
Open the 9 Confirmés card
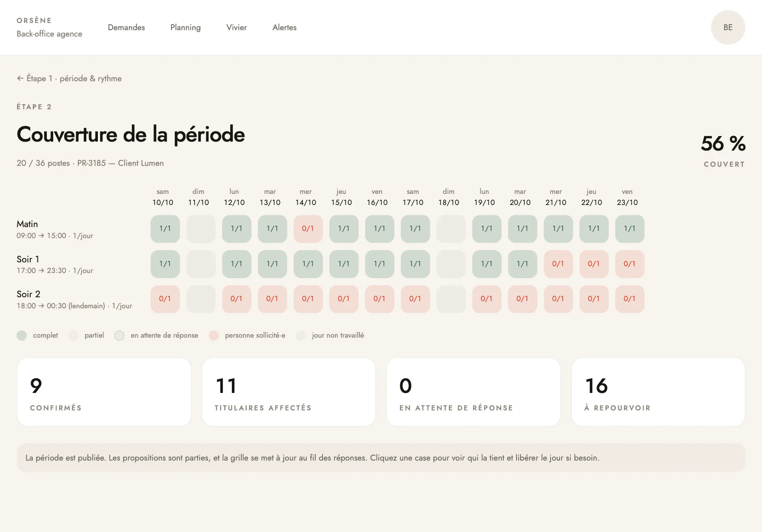104,392
